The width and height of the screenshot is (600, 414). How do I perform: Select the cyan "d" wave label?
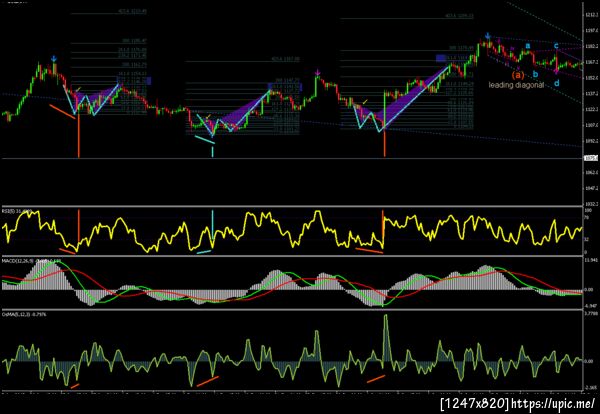(x=557, y=83)
